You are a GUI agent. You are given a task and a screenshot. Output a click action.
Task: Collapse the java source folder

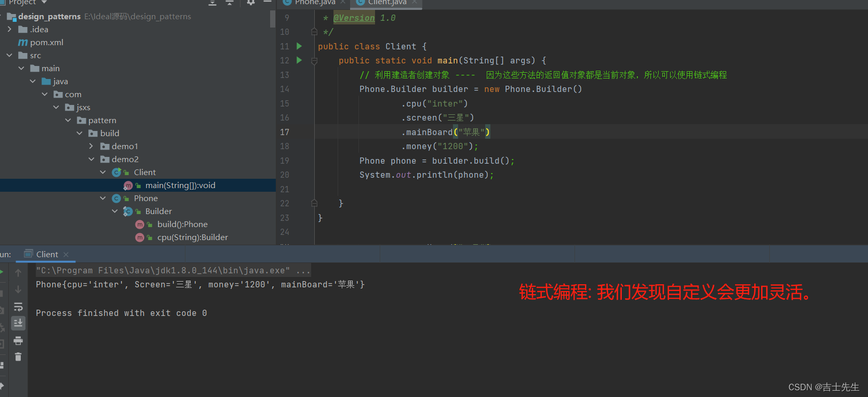[x=33, y=82]
